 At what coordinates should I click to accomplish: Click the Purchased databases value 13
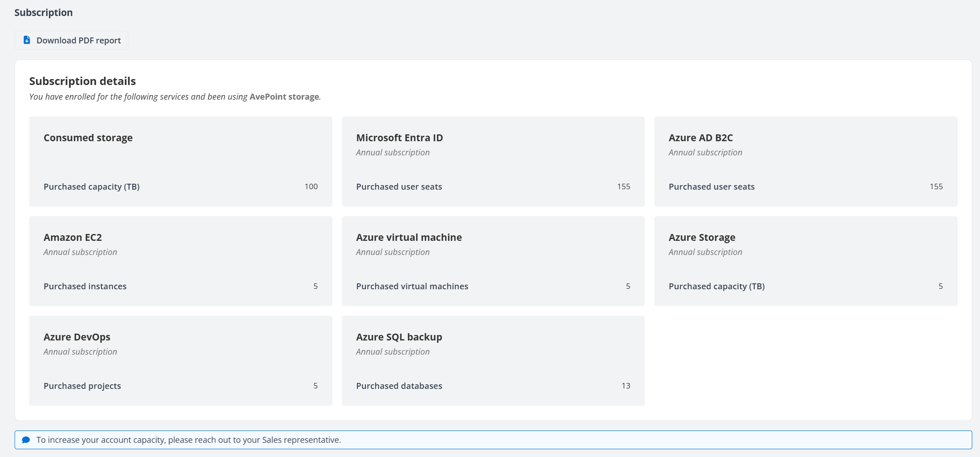(626, 386)
